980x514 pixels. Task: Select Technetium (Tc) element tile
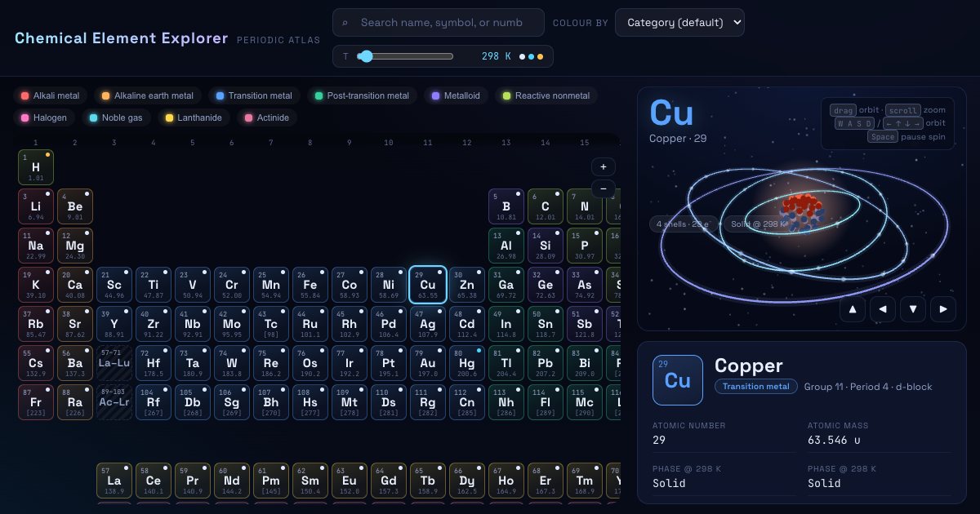[271, 324]
